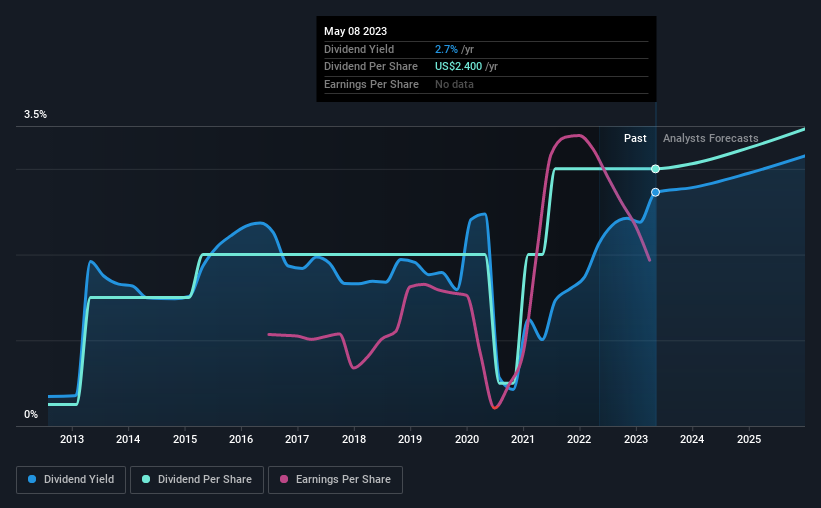Click the teal Dividend Per Share legend dot

146,479
